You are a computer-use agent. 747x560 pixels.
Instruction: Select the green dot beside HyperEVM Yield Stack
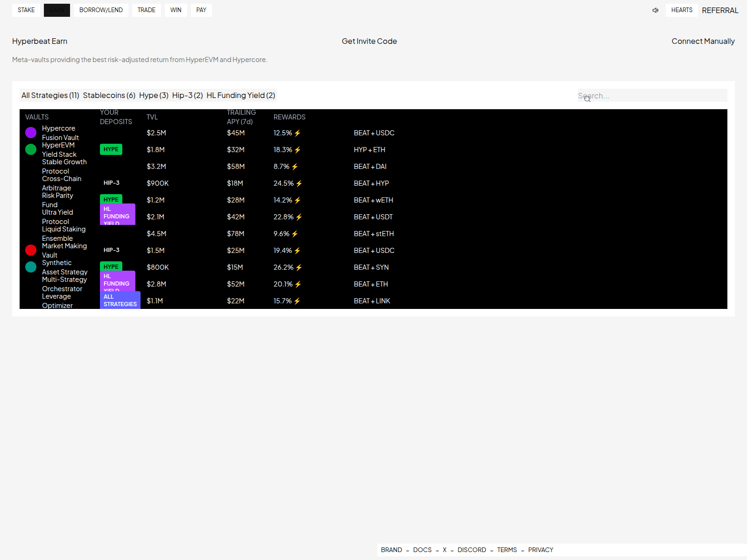(31, 149)
